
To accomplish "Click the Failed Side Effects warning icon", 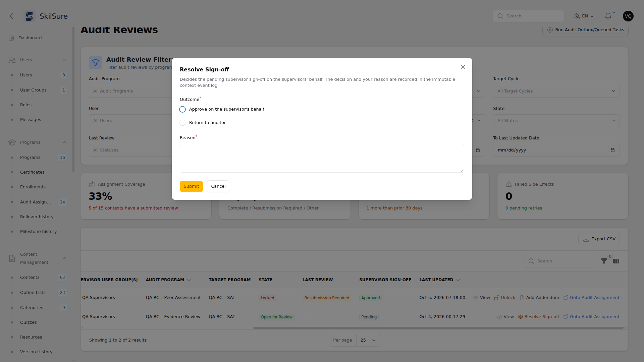I will pos(508,184).
